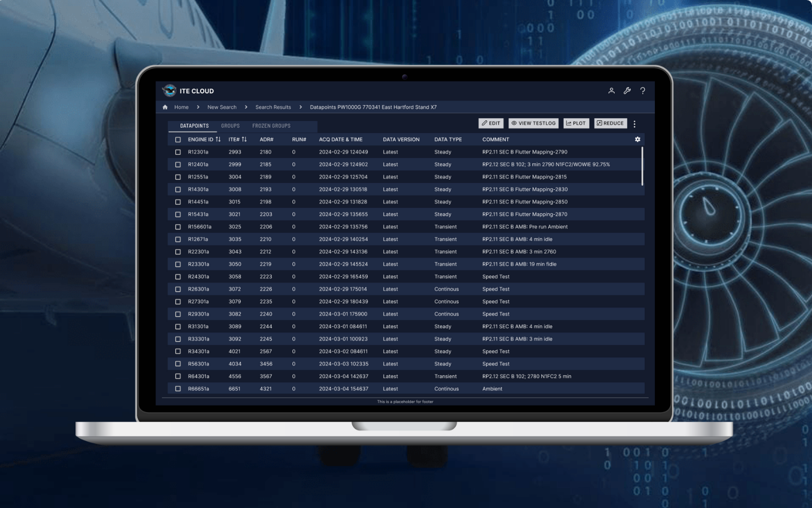The height and width of the screenshot is (508, 812).
Task: Open the three-dot more options menu
Action: click(x=634, y=124)
